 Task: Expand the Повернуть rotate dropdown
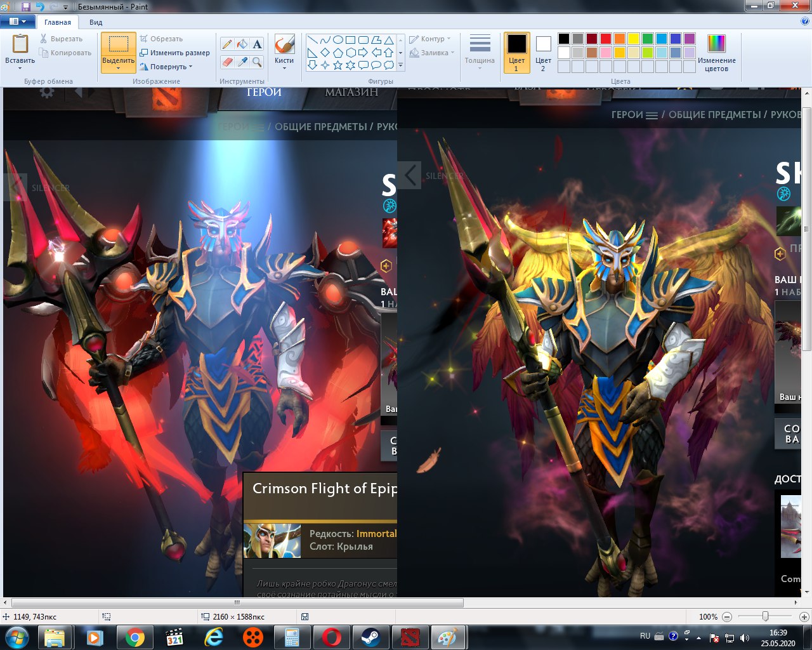coord(190,67)
